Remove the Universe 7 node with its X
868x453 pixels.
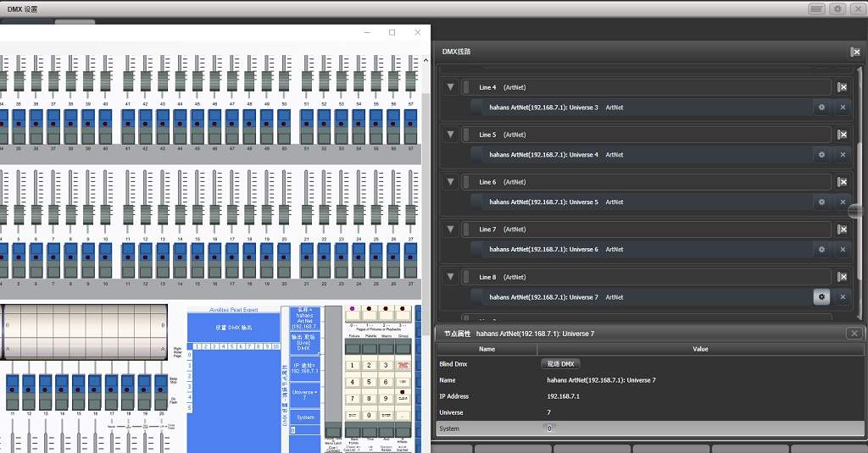point(843,297)
